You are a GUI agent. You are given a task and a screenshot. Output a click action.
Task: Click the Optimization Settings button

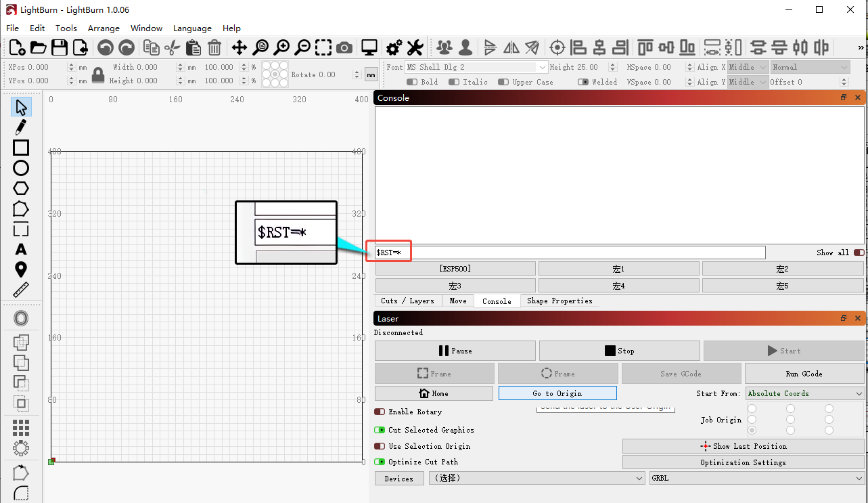pos(744,462)
